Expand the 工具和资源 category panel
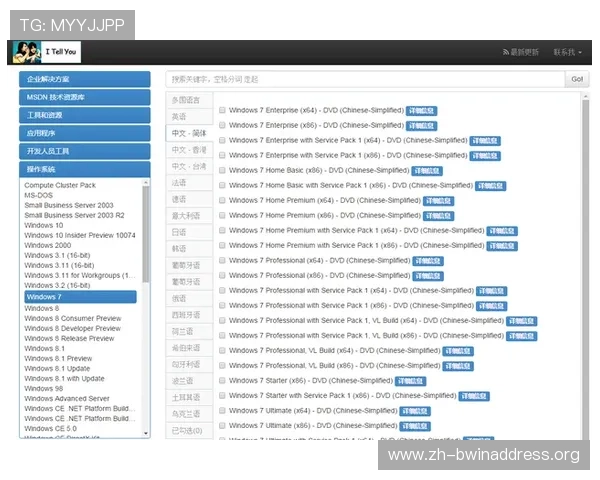Image resolution: width=600 pixels, height=480 pixels. coord(85,115)
